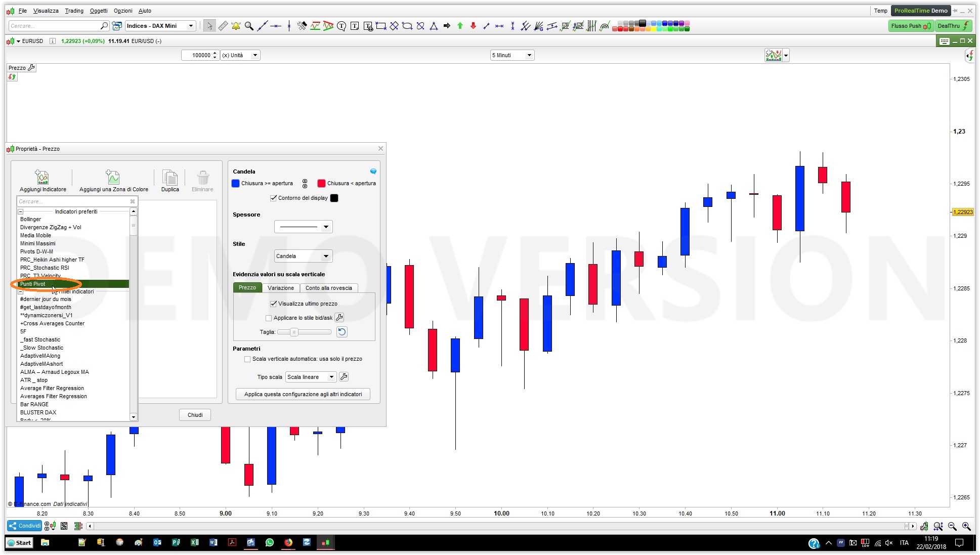Screen dimensions: 980x555
Task: Select the ruler measurement tool
Action: tap(223, 26)
